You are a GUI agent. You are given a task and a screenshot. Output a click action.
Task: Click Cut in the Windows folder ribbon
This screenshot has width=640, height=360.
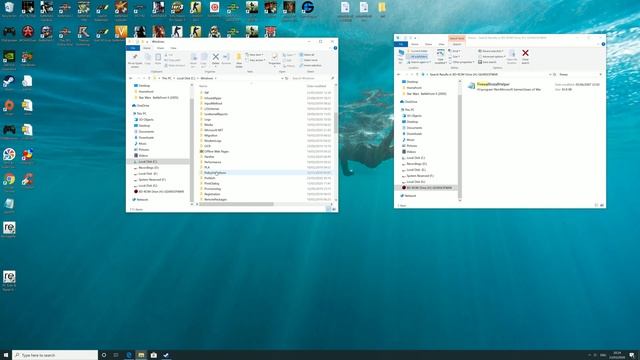(169, 55)
